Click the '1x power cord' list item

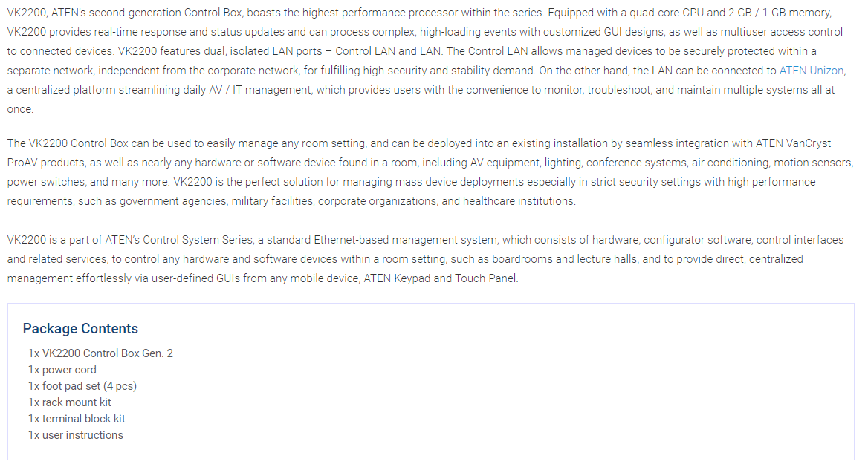62,370
